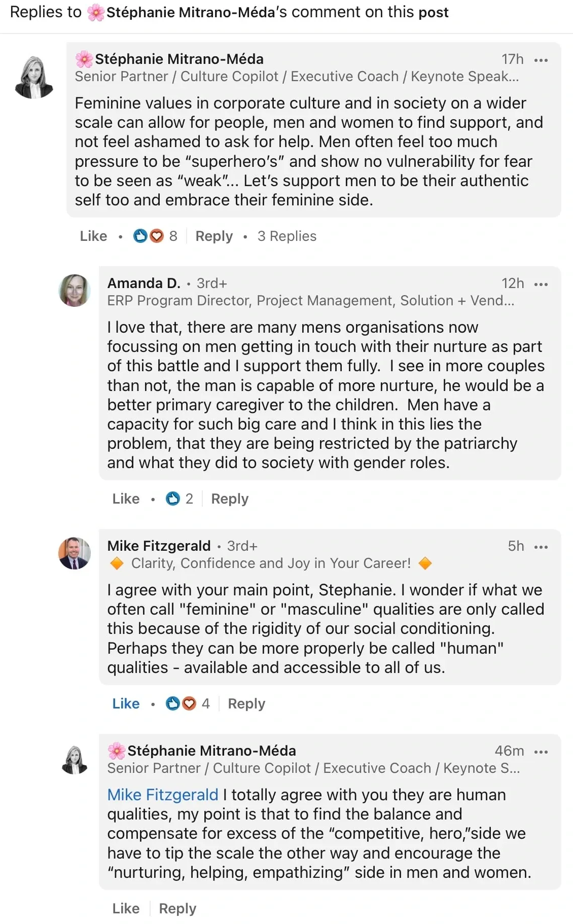Open Amanda D.'s profile name
This screenshot has height=924, width=573.
click(144, 283)
